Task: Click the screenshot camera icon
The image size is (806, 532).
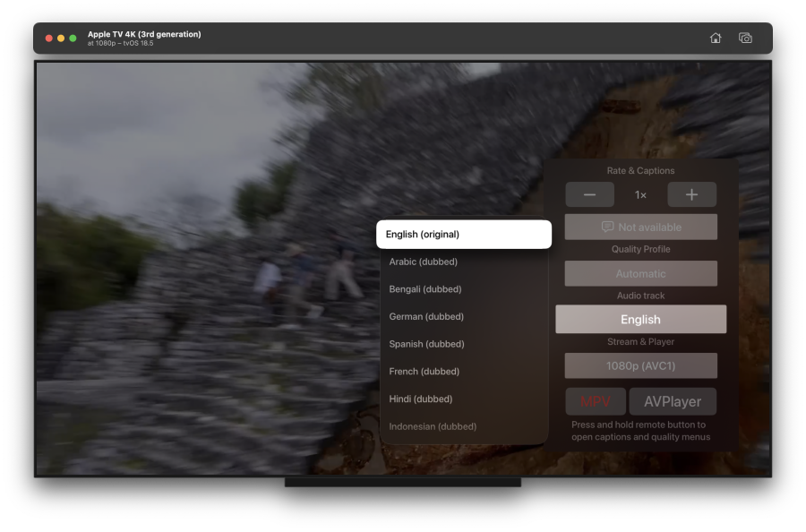Action: click(745, 38)
